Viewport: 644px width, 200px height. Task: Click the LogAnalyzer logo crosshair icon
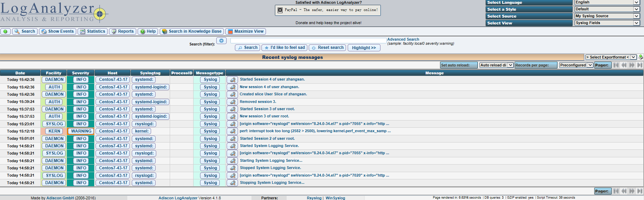[x=100, y=14]
